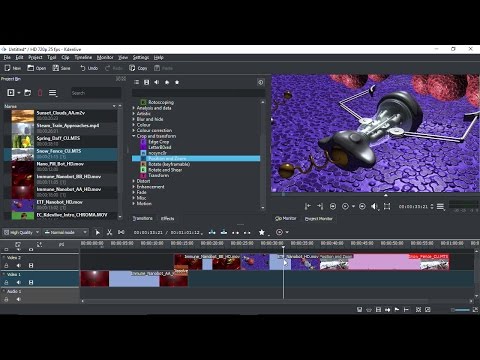Image resolution: width=480 pixels, height=360 pixels.
Task: Activate the selection arrow tool
Action: pyautogui.click(x=97, y=232)
